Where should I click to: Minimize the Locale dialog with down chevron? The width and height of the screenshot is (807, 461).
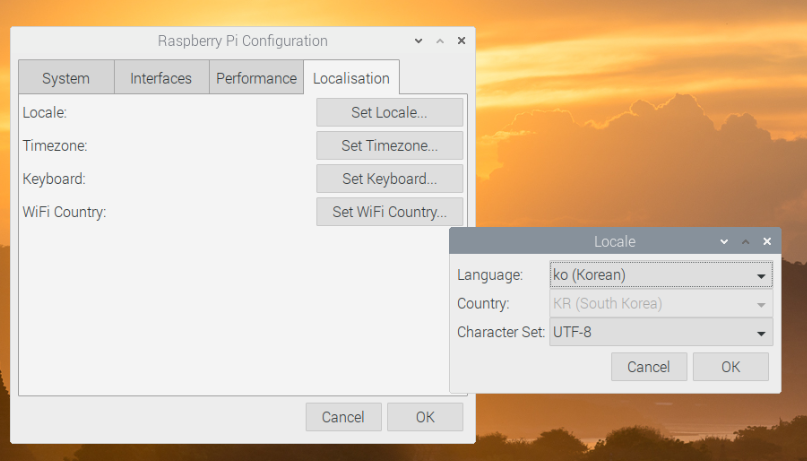pyautogui.click(x=724, y=241)
